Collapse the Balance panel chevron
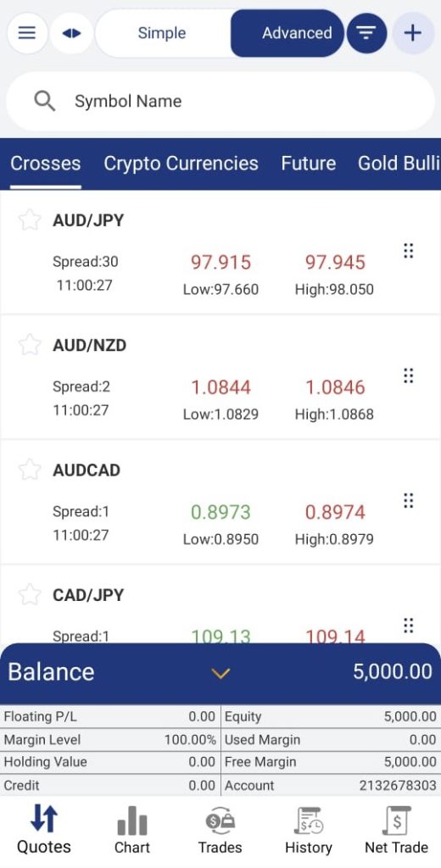Image resolution: width=441 pixels, height=868 pixels. 220,673
